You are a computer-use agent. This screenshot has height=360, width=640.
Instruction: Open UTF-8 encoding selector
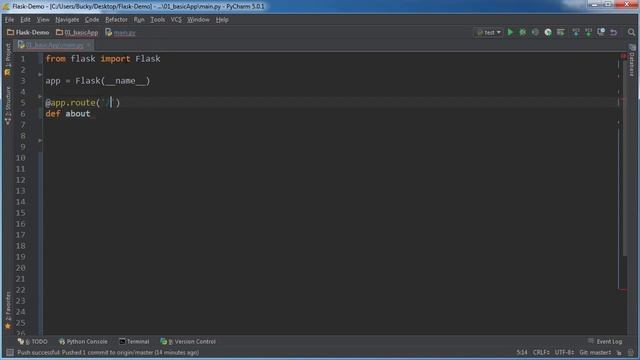pos(564,352)
